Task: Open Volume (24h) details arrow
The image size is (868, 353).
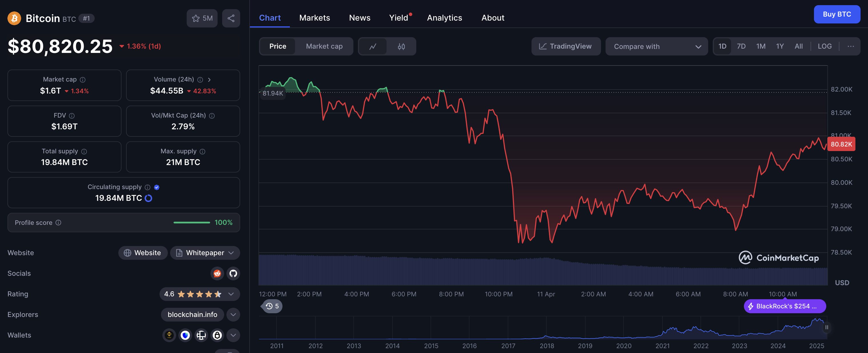Action: point(209,80)
